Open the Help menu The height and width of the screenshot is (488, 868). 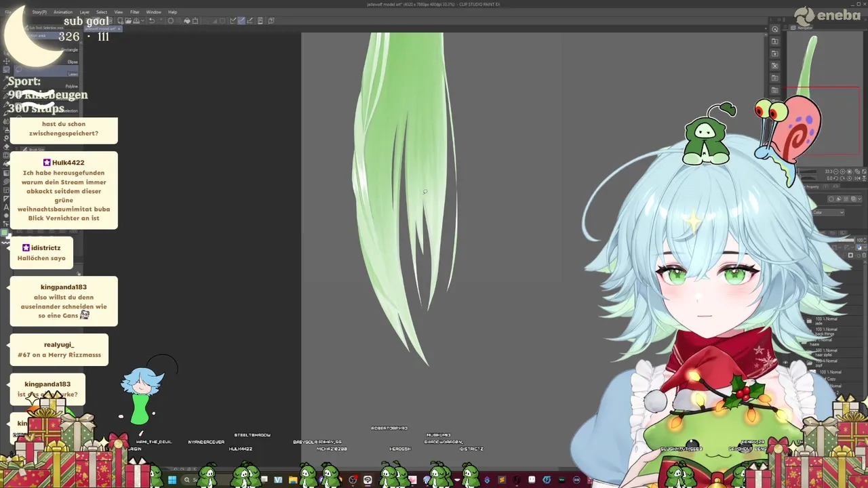[173, 12]
